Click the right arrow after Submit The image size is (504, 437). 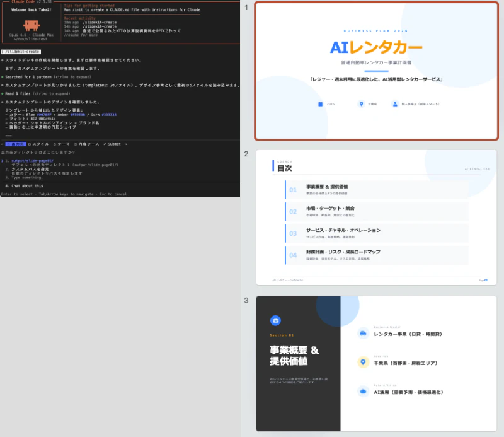point(125,144)
